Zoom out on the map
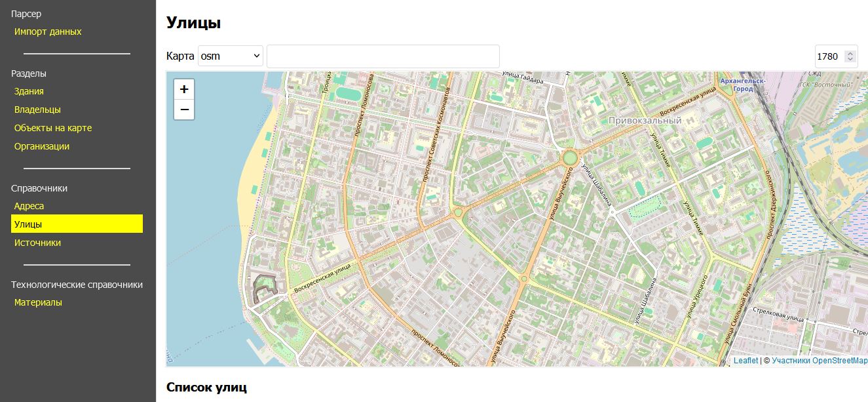 184,110
